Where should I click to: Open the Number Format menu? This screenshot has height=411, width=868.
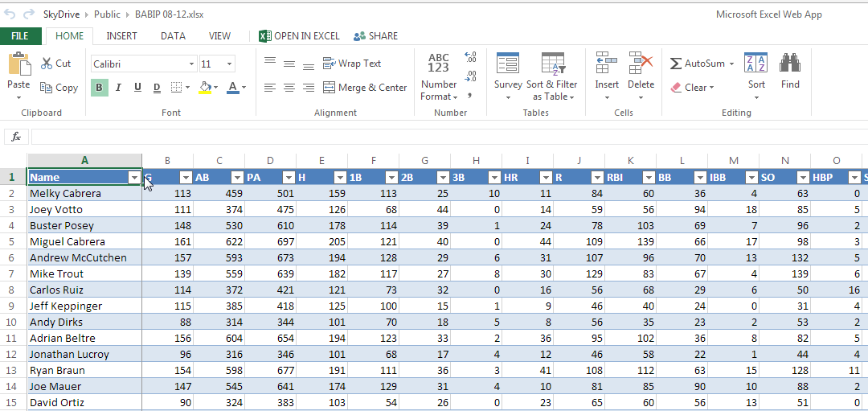[439, 77]
